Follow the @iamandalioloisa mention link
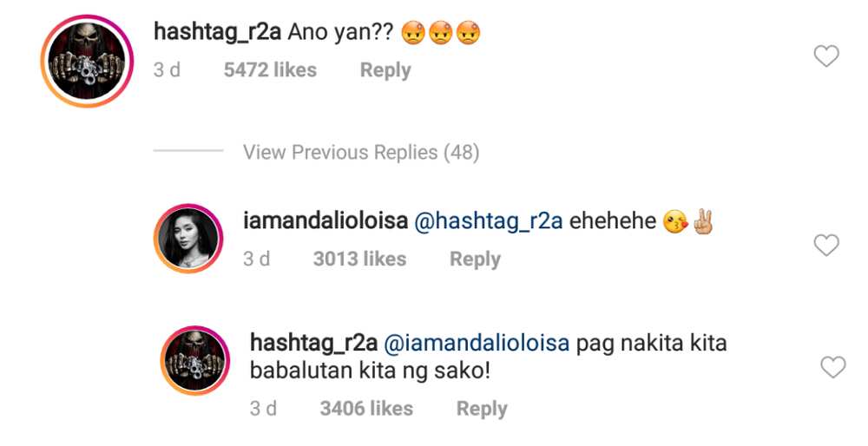Viewport: 868px width, 446px height. pos(477,343)
